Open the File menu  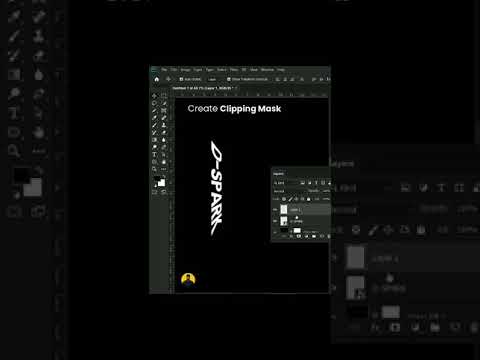coord(164,70)
